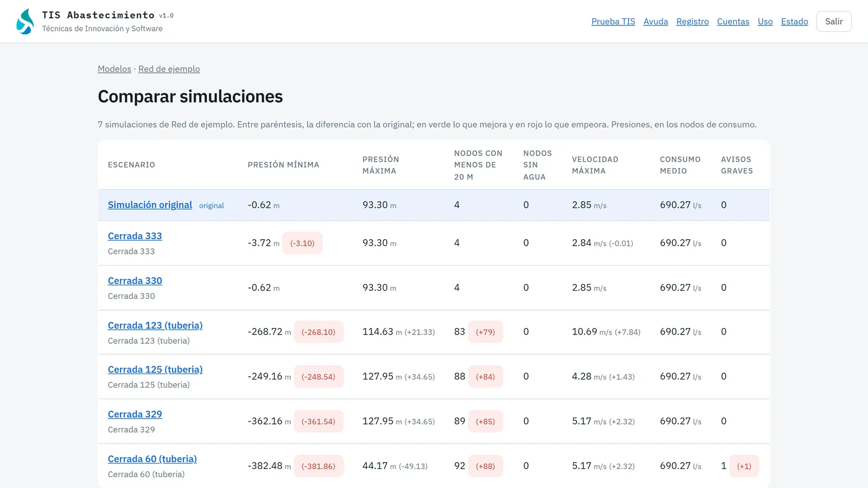Image resolution: width=868 pixels, height=488 pixels.
Task: Click the (+1) avisos graves badge
Action: tap(744, 466)
